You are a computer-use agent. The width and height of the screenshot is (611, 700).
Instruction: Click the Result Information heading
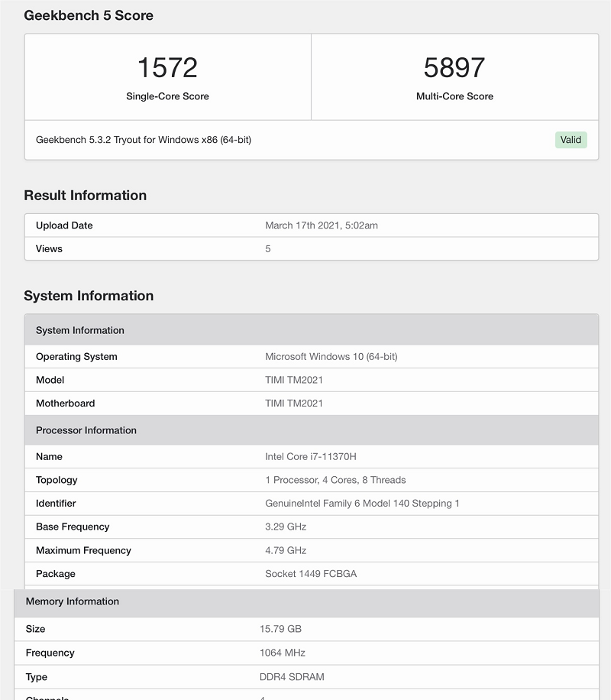pyautogui.click(x=85, y=196)
